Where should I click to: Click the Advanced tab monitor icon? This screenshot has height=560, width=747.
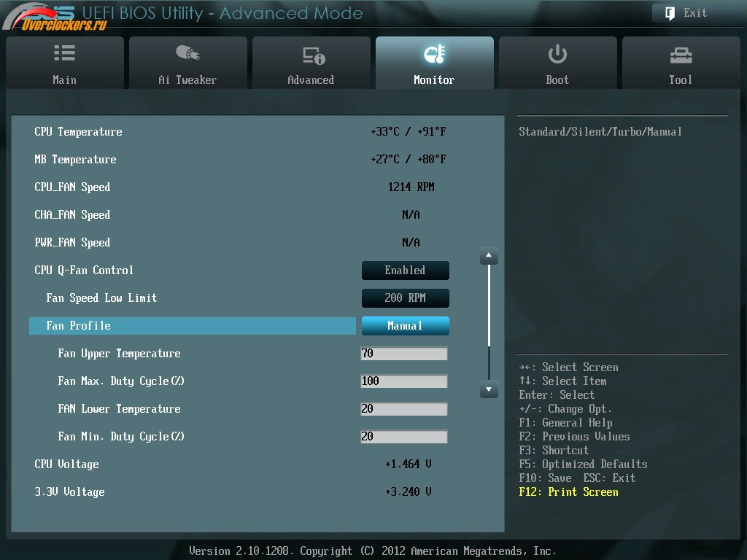(x=314, y=55)
